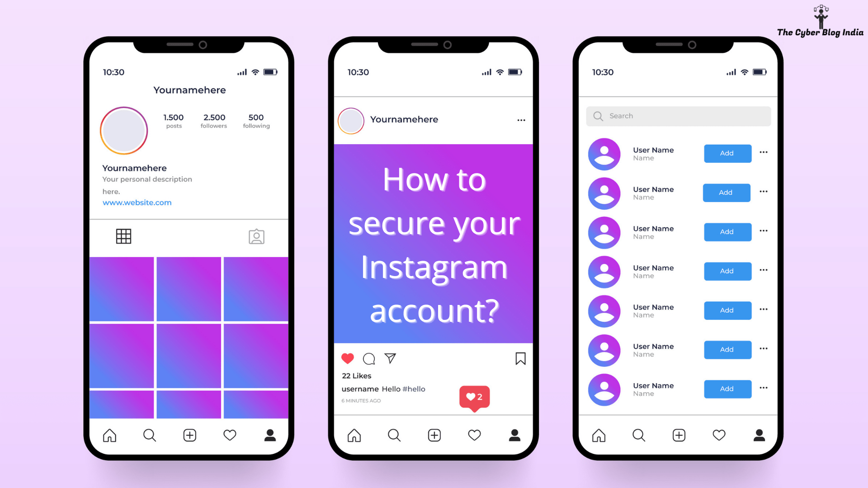The height and width of the screenshot is (488, 868).
Task: Click the search input field
Action: tap(679, 115)
